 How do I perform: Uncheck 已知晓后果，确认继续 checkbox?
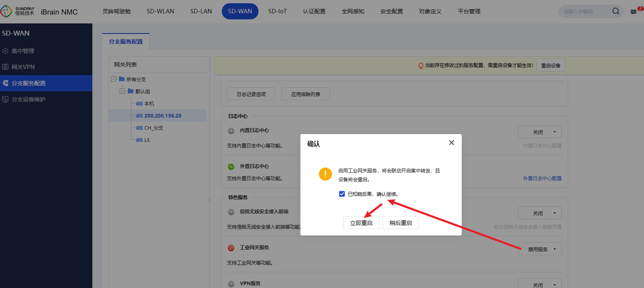point(342,194)
